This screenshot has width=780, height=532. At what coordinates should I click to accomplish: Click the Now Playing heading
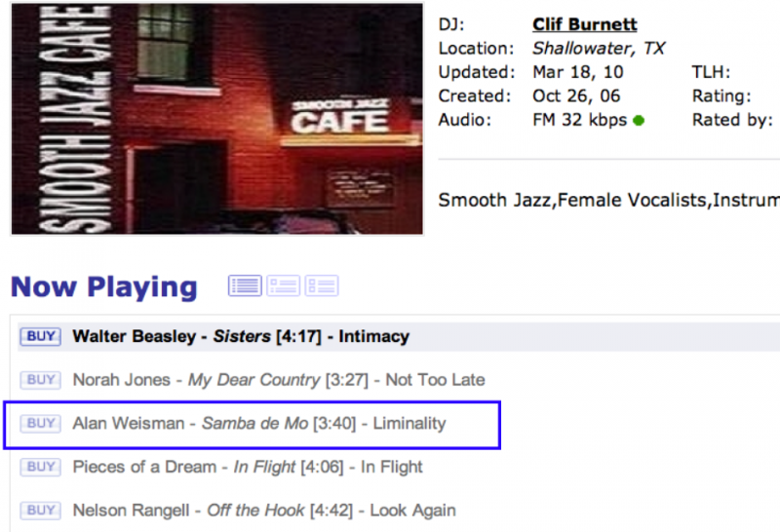(x=104, y=287)
